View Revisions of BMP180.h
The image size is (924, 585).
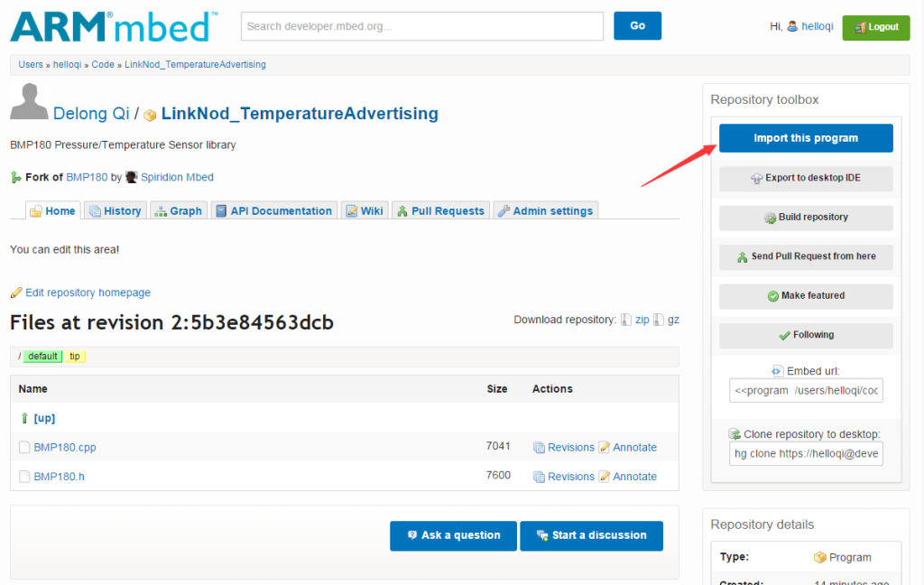571,477
